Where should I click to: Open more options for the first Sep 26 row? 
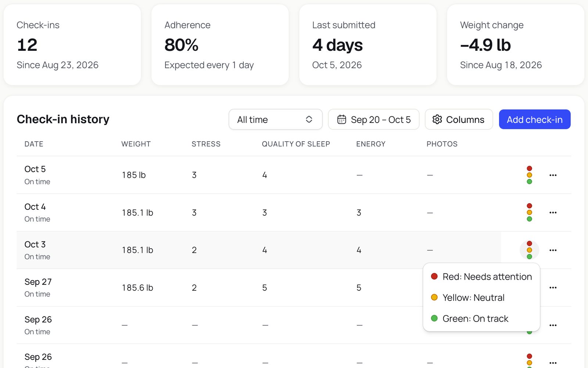click(x=553, y=325)
